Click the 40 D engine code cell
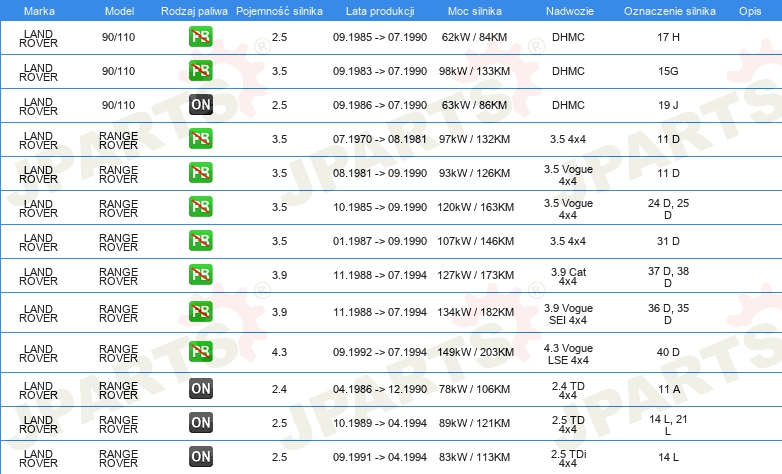 [x=668, y=352]
